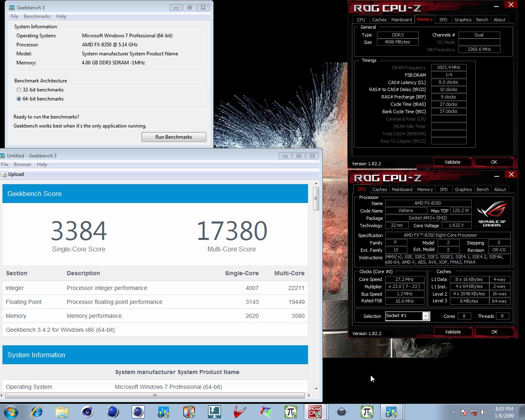
Task: Click the blue sphere icon right of Cinema 4D
Action: tap(112, 411)
